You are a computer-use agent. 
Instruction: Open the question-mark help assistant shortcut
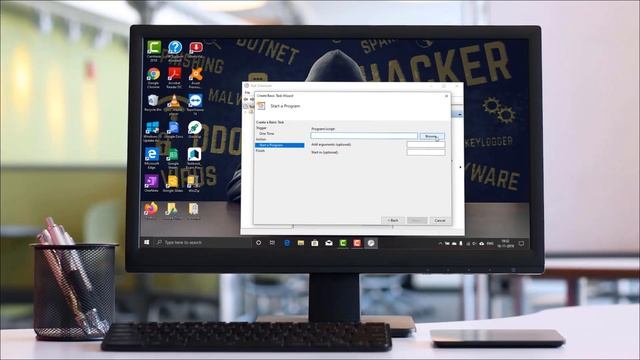pyautogui.click(x=175, y=51)
